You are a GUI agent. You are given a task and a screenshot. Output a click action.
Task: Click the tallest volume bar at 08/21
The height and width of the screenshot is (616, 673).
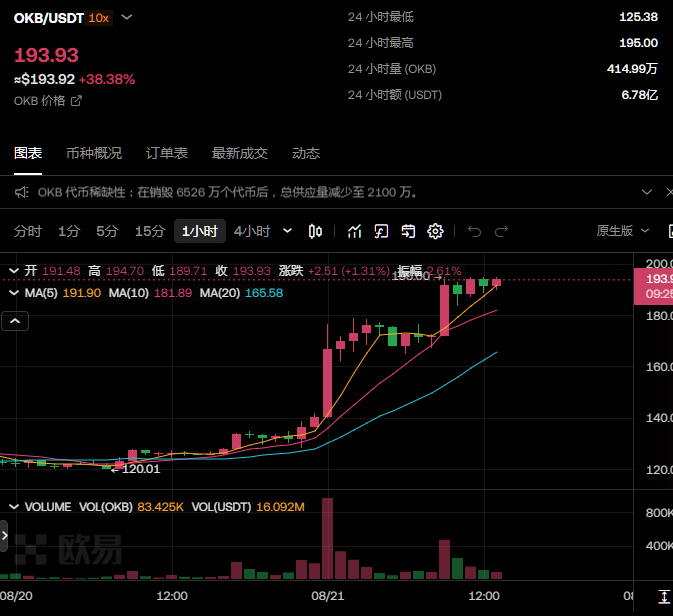click(x=327, y=538)
